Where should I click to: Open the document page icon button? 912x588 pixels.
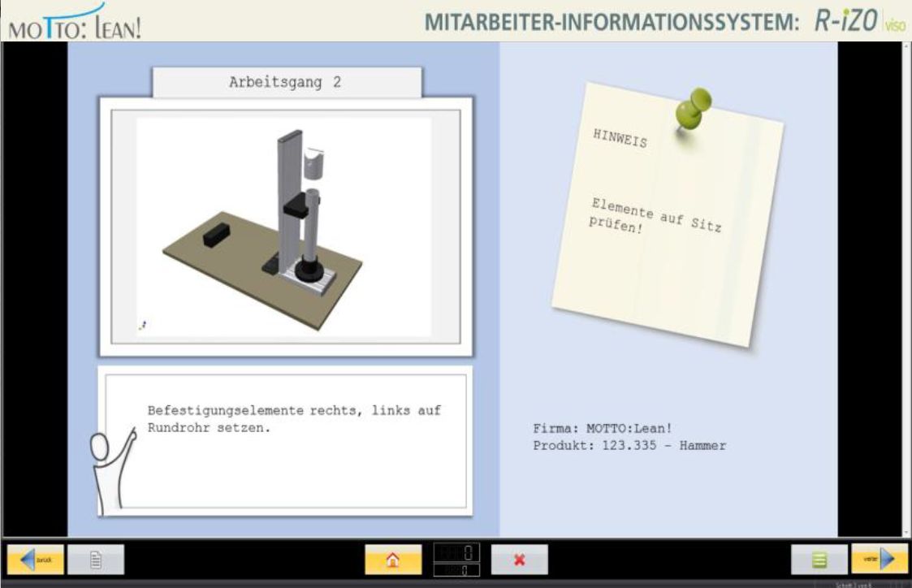[96, 560]
